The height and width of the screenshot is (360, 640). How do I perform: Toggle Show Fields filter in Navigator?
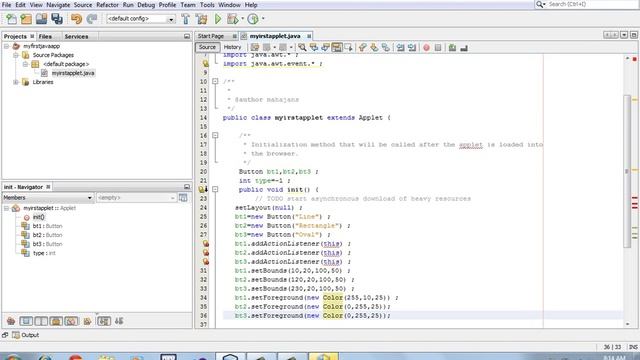pyautogui.click(x=26, y=321)
